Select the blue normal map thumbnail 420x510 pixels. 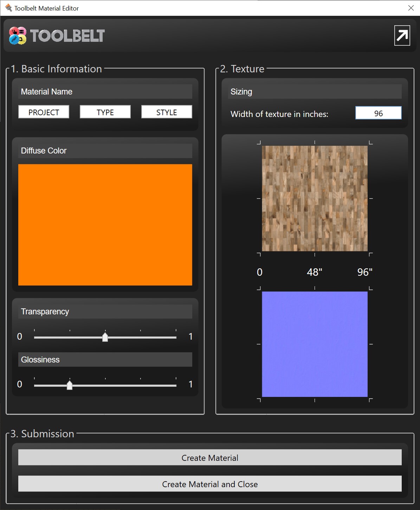coord(315,344)
